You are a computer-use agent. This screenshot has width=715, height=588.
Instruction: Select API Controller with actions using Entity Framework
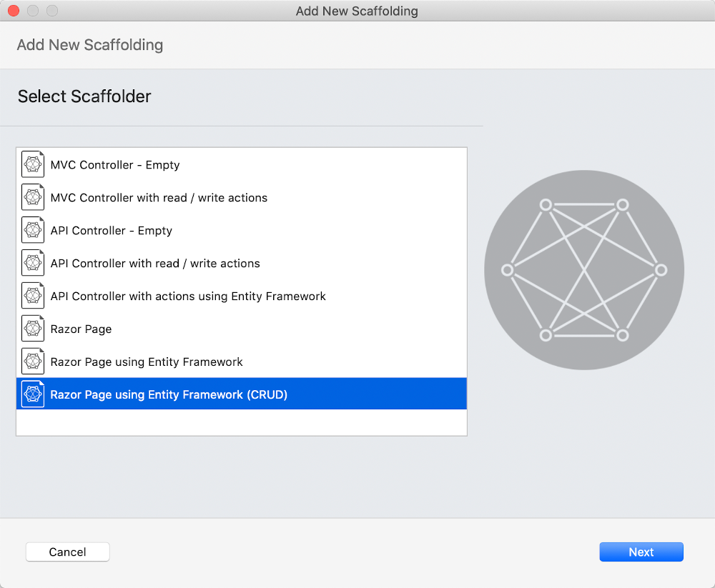coord(187,296)
